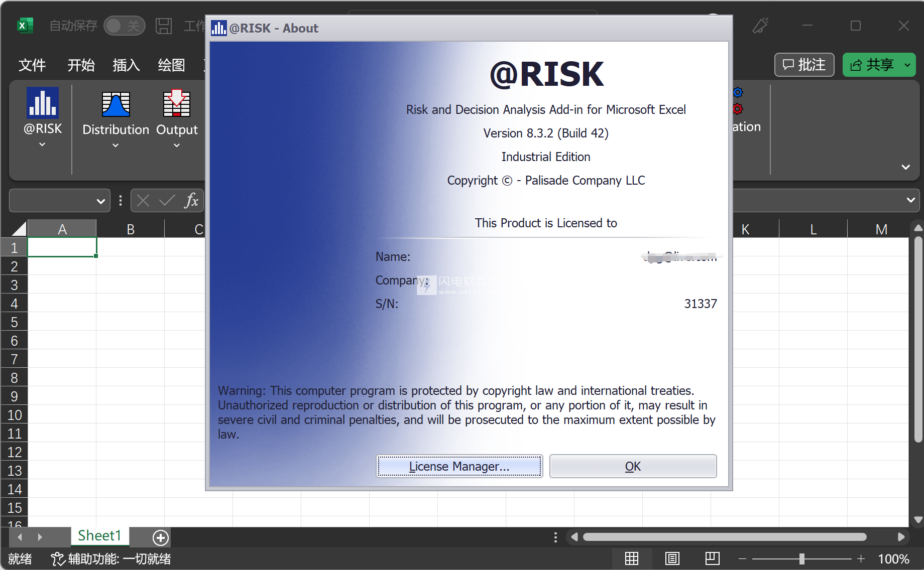This screenshot has width=924, height=570.
Task: Add a new sheet with plus icon
Action: tap(161, 538)
